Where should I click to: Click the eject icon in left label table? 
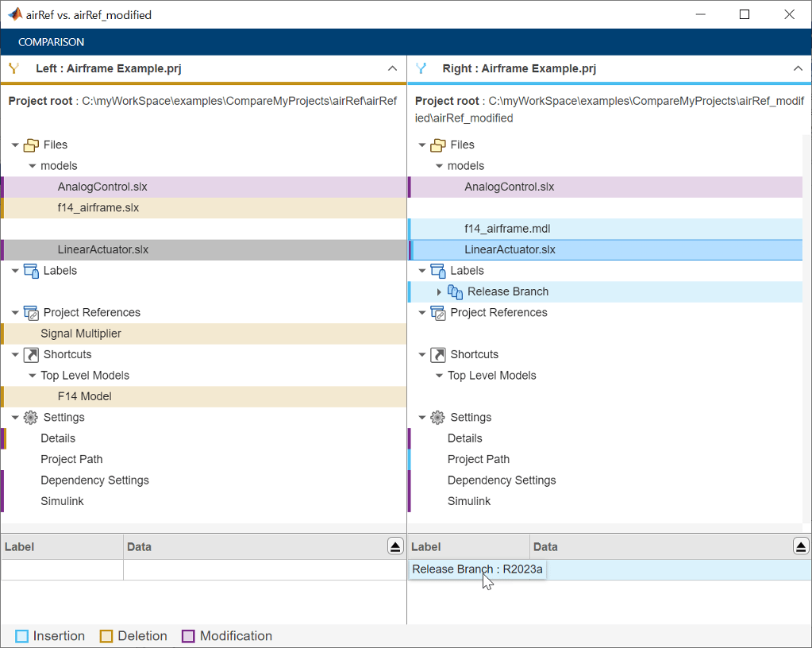[x=395, y=546]
